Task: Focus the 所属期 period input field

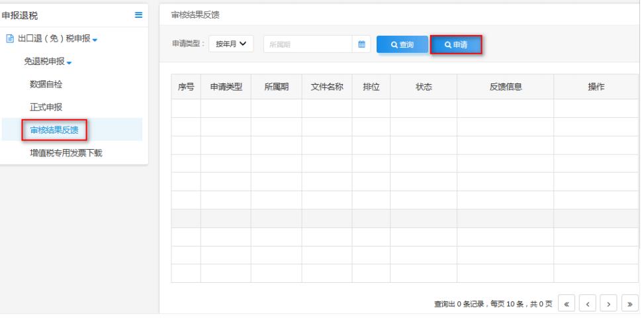Action: click(308, 44)
